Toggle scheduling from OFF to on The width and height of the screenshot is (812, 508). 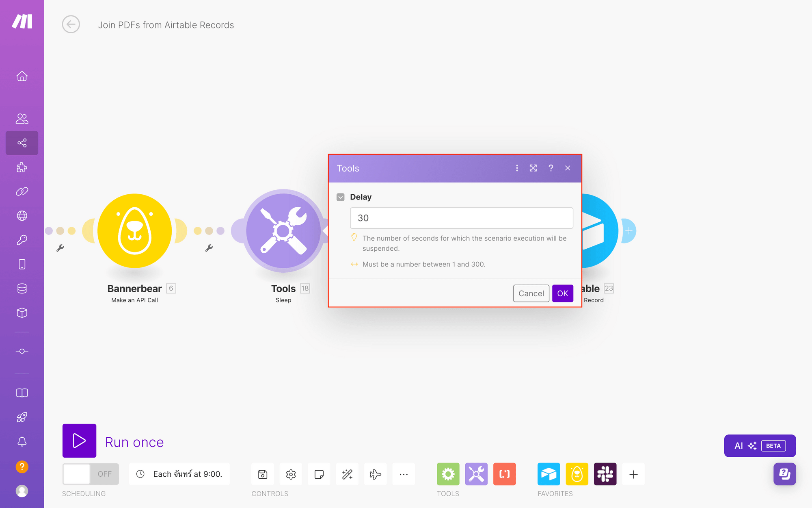click(x=90, y=474)
